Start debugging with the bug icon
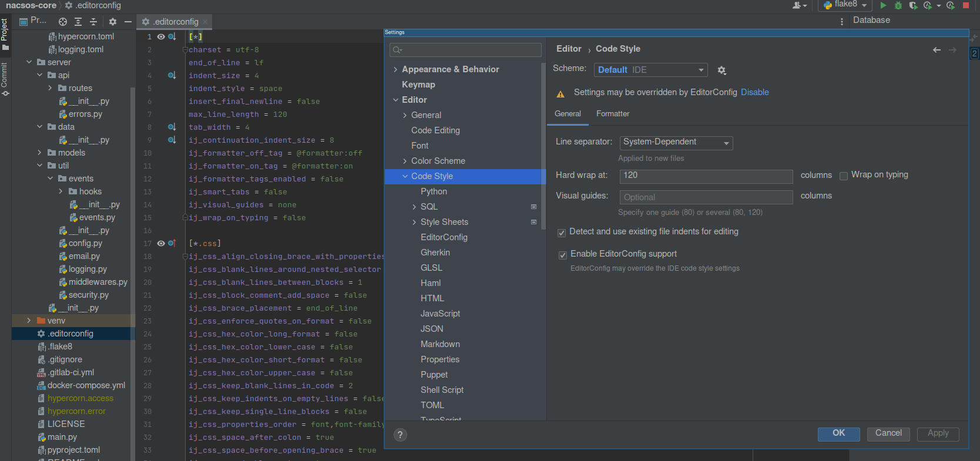Image resolution: width=980 pixels, height=461 pixels. tap(898, 5)
